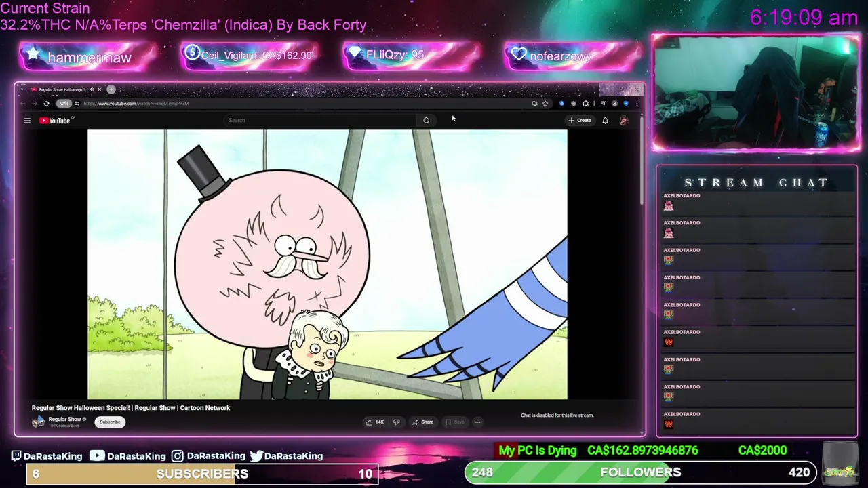
Task: Click 'Chat is disabled for this live stream'
Action: tap(557, 415)
